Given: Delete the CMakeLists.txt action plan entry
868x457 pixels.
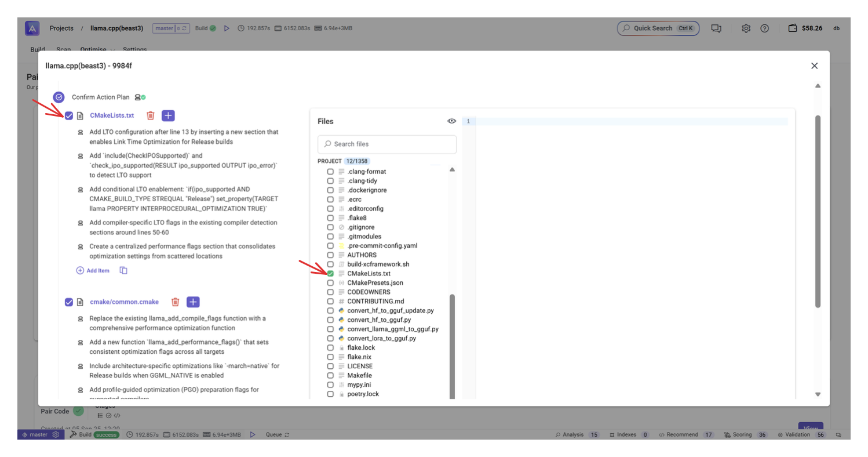Looking at the screenshot, I should coord(151,116).
